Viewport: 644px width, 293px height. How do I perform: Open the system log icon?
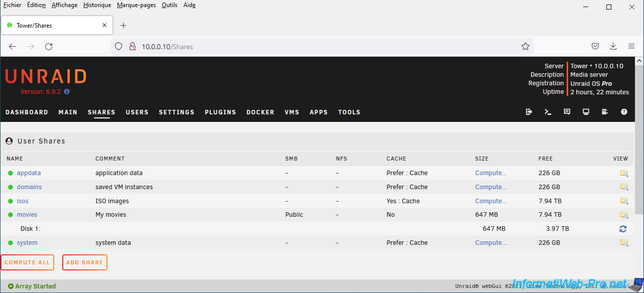[605, 112]
